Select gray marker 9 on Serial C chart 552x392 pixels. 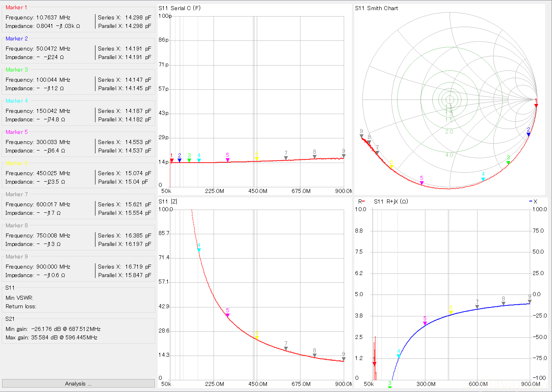343,156
